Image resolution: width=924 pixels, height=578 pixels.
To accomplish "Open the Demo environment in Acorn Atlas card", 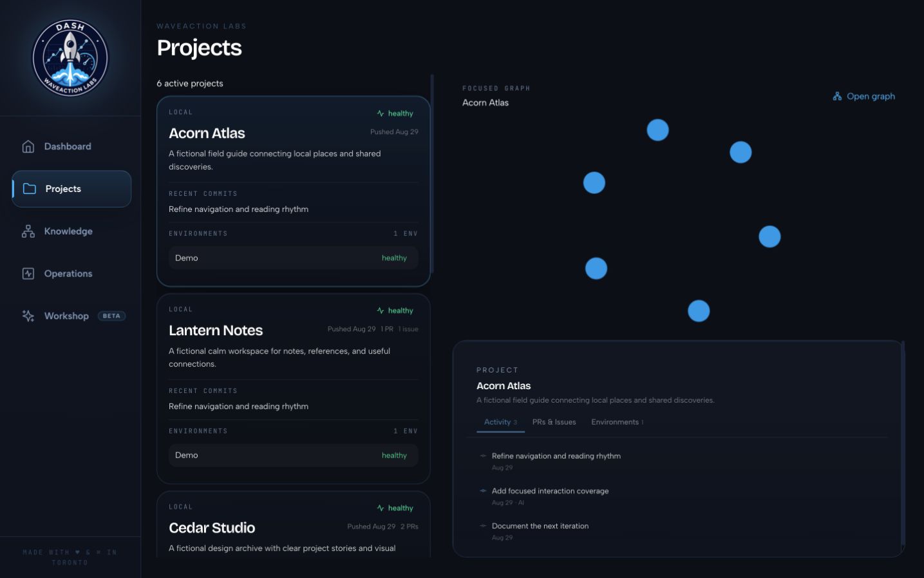I will [x=294, y=258].
